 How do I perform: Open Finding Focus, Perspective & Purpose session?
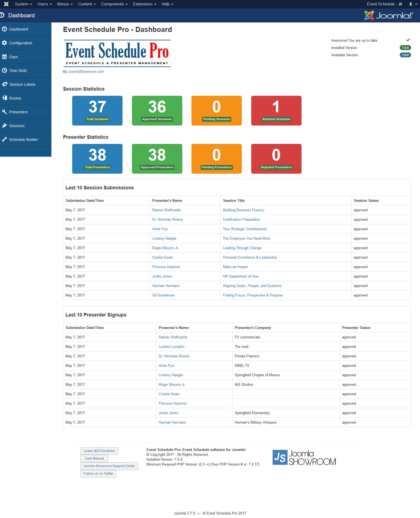(x=253, y=295)
